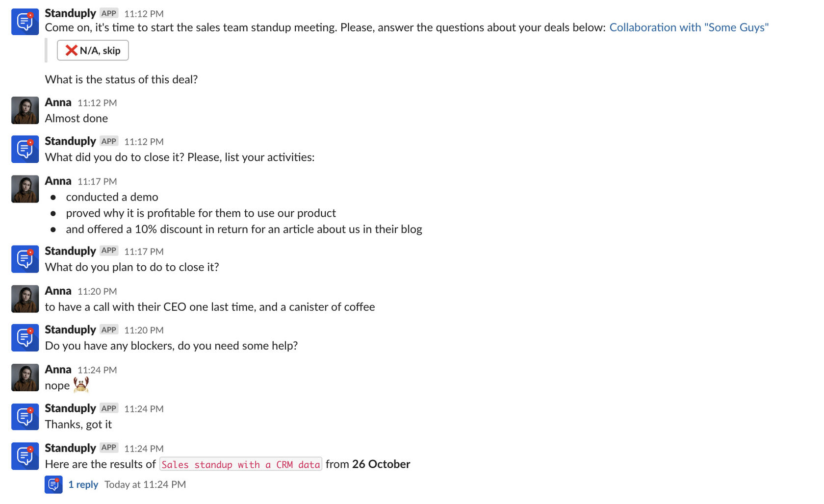Click Standuply name above "Here are the results"
The width and height of the screenshot is (824, 504).
pos(70,448)
